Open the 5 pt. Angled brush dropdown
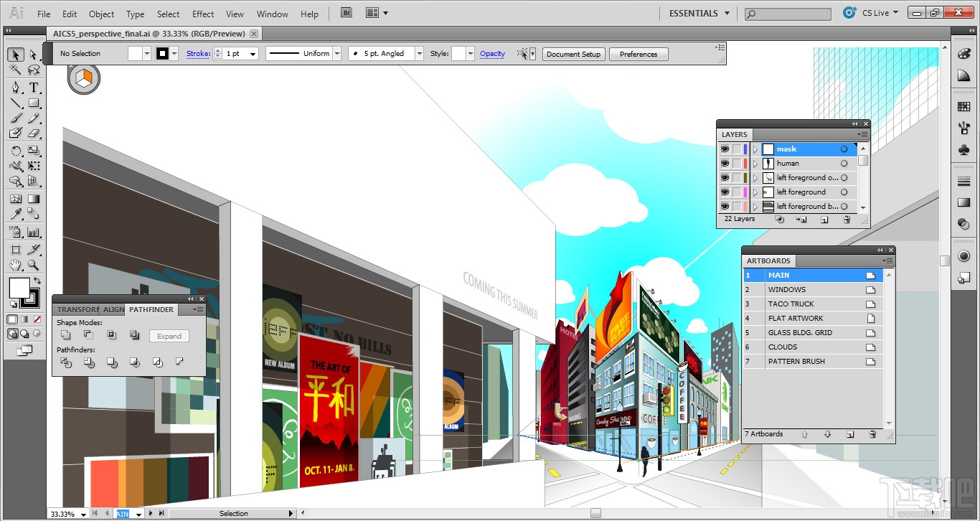Screen dimensions: 980x521 click(420, 53)
